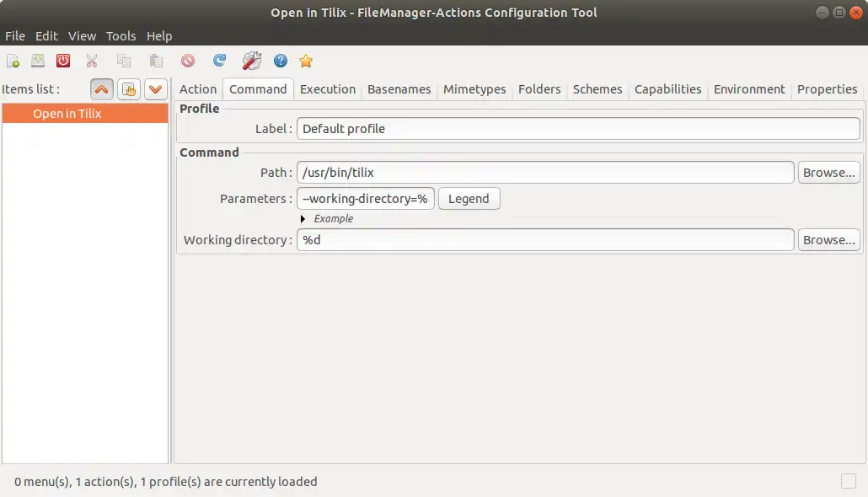Click the Delete toolbar icon
This screenshot has height=497, width=868.
tap(188, 61)
